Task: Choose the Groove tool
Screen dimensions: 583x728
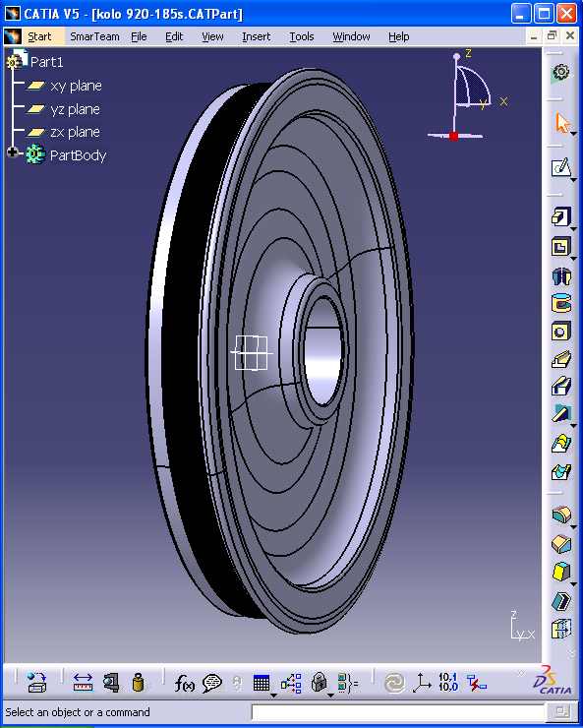Action: (x=560, y=303)
